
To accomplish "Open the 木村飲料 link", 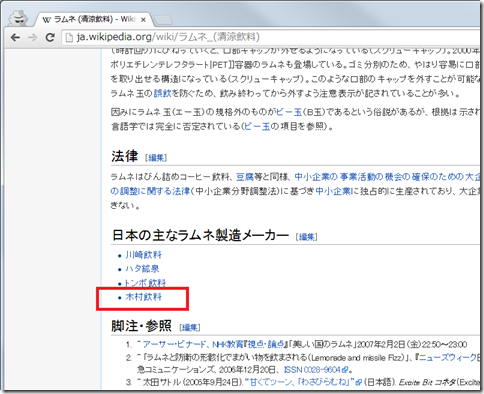I will pyautogui.click(x=143, y=297).
